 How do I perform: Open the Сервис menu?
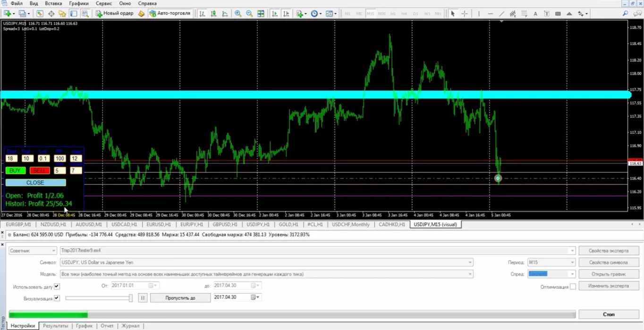point(104,3)
